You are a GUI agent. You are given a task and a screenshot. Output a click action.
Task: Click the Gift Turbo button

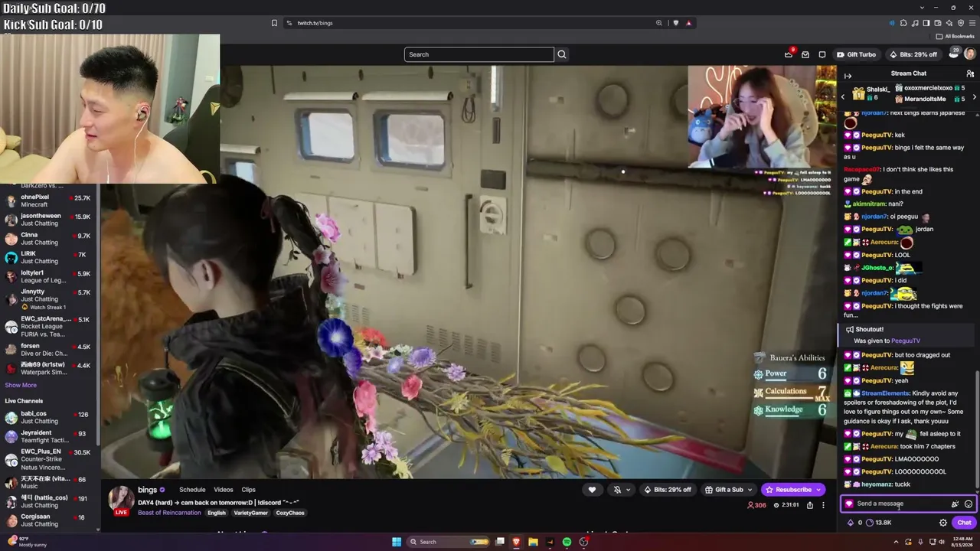click(857, 54)
